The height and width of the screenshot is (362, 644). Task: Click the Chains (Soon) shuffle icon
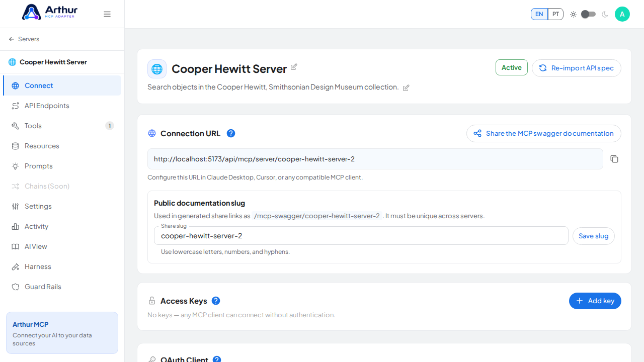(x=15, y=186)
